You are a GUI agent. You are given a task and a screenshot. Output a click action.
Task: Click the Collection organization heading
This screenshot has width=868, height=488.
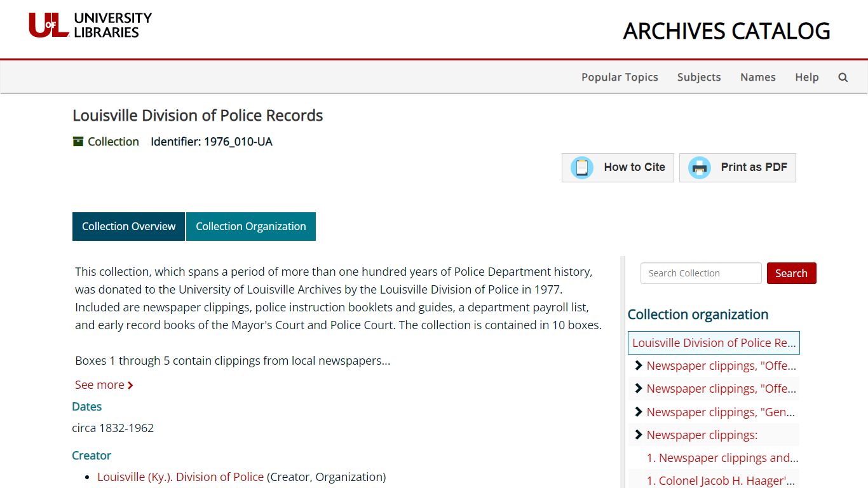pos(698,315)
